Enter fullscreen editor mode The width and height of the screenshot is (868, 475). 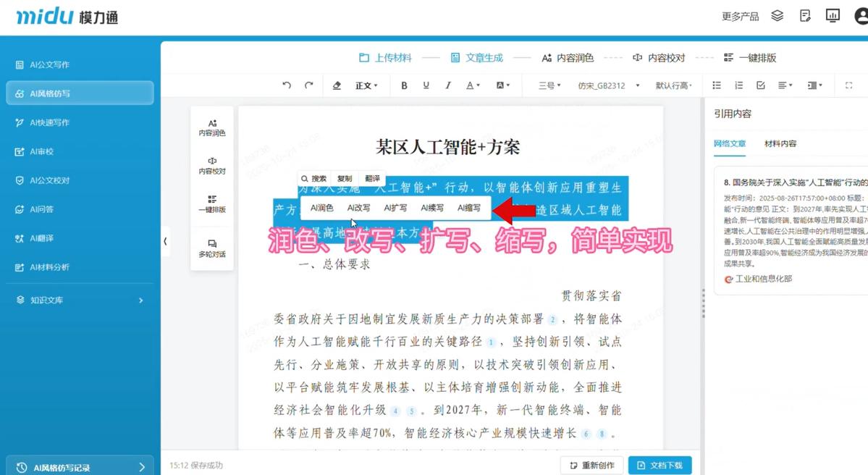849,85
